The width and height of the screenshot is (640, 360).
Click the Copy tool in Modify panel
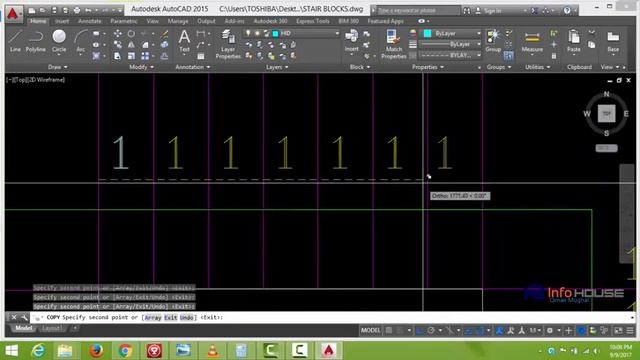pos(118,44)
